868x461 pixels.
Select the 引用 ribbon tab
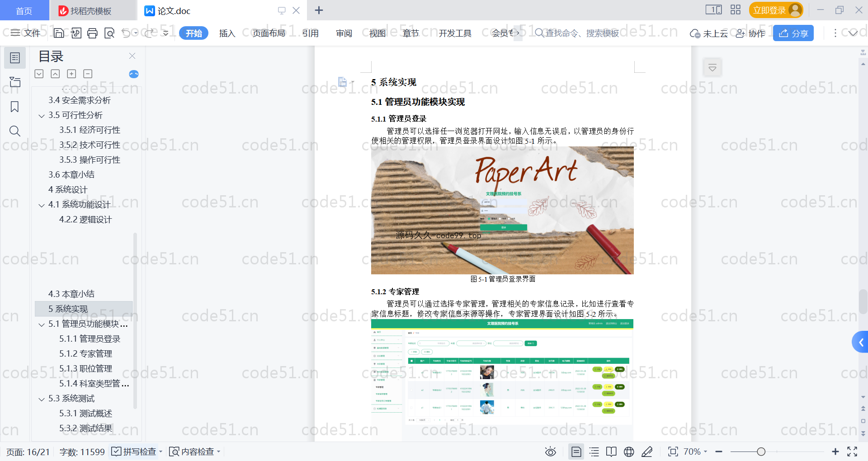(311, 33)
